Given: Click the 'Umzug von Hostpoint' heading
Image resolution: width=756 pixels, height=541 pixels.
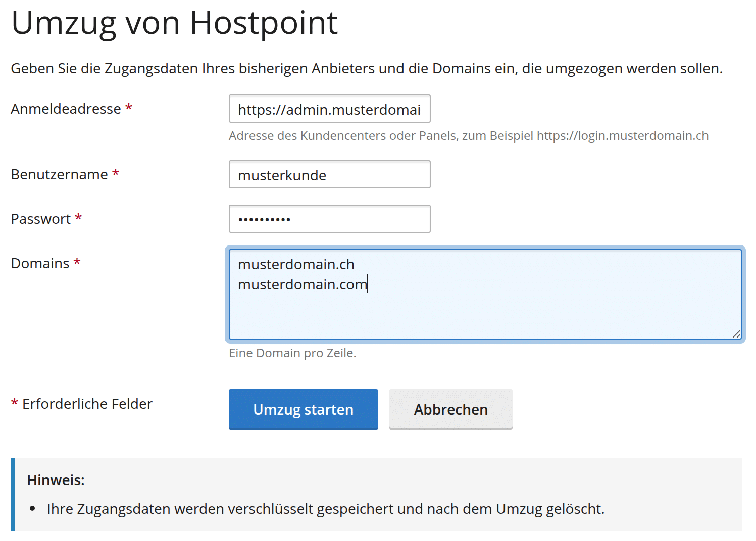Looking at the screenshot, I should click(174, 23).
